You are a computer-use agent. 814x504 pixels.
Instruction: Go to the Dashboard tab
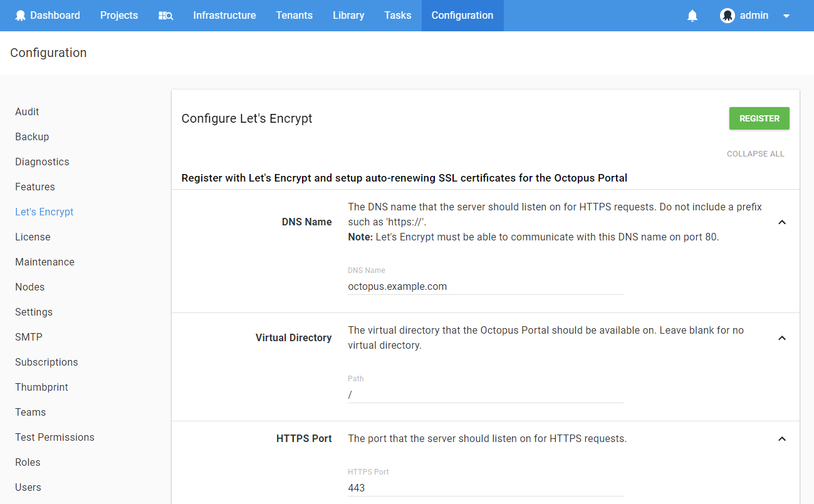coord(48,16)
